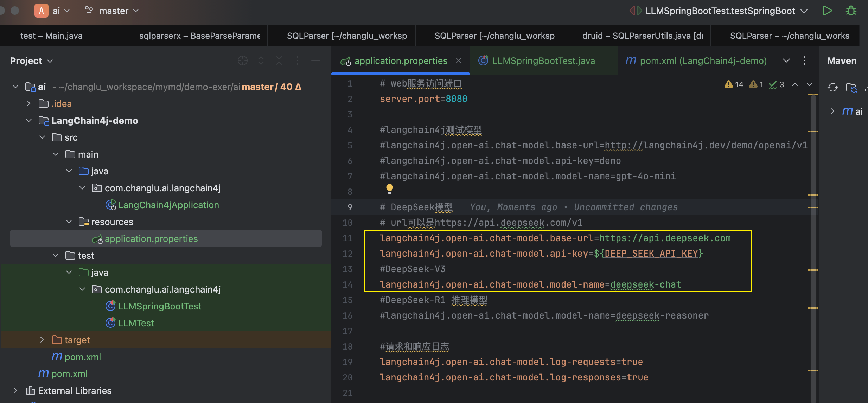This screenshot has width=868, height=403.
Task: Show hidden editor tabs dropdown
Action: [786, 61]
